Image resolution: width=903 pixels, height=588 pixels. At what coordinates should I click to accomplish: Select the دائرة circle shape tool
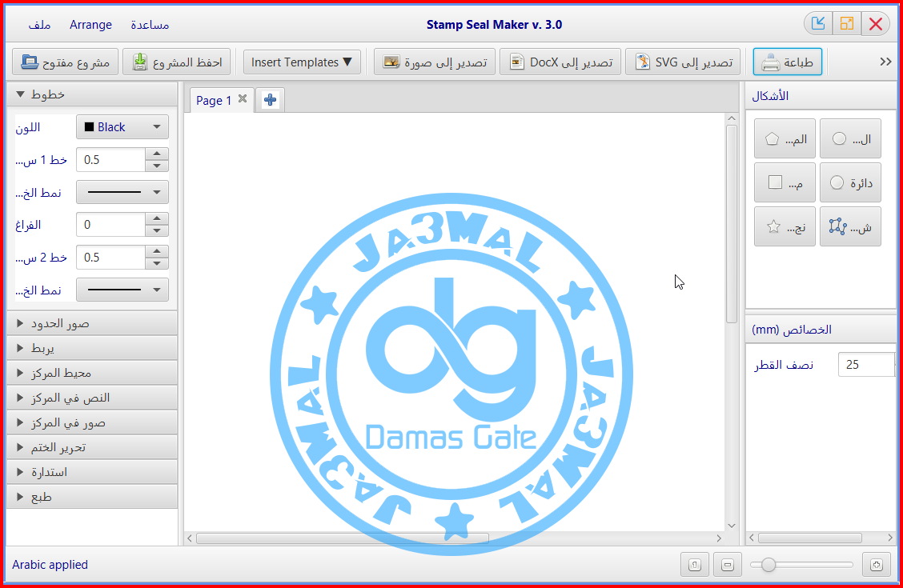(850, 182)
